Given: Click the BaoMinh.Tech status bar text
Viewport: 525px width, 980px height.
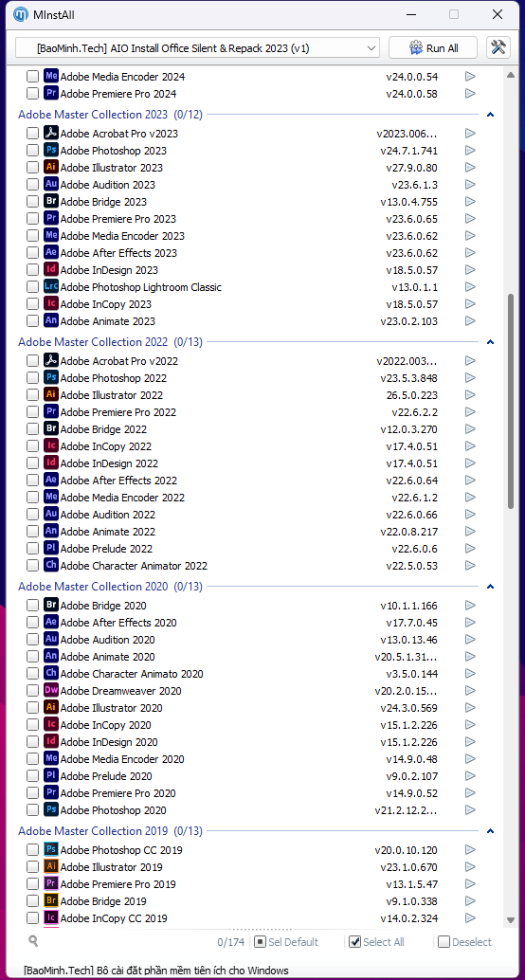Looking at the screenshot, I should [x=156, y=971].
